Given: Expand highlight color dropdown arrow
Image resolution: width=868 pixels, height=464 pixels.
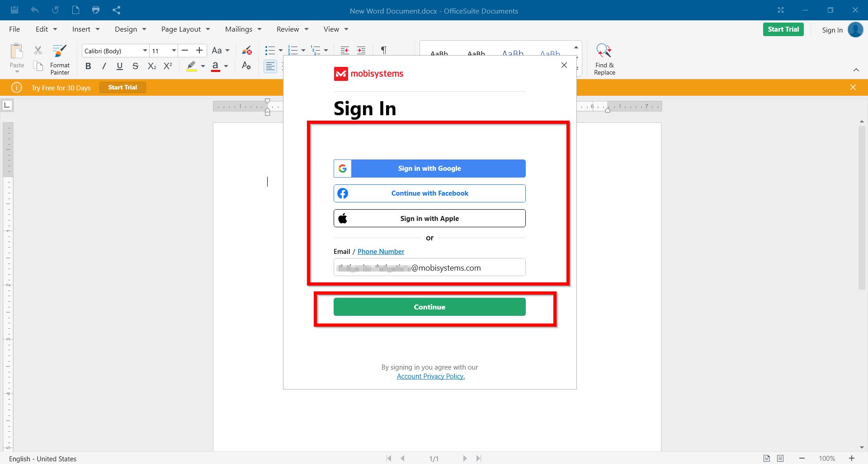Looking at the screenshot, I should (203, 66).
